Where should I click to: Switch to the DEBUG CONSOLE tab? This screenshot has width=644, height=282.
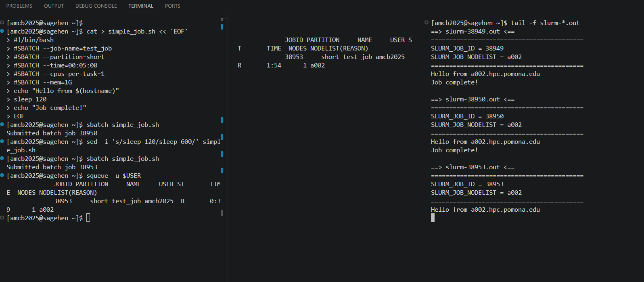point(96,6)
